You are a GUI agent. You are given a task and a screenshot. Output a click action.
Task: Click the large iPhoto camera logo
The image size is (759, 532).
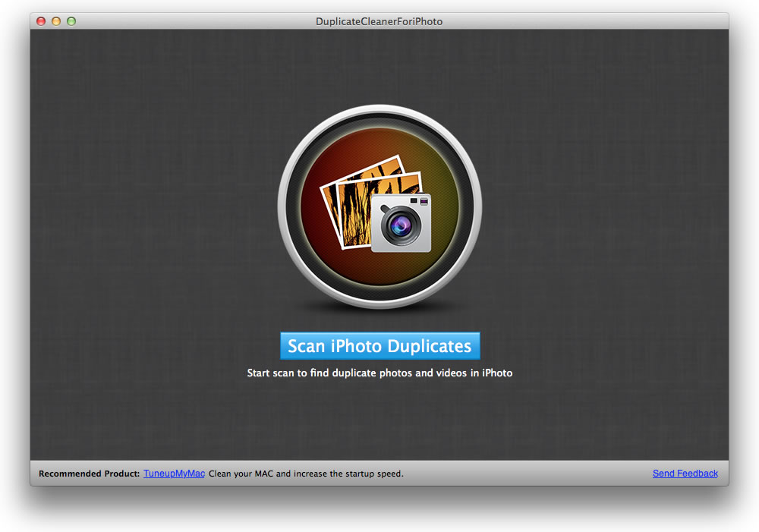[380, 206]
